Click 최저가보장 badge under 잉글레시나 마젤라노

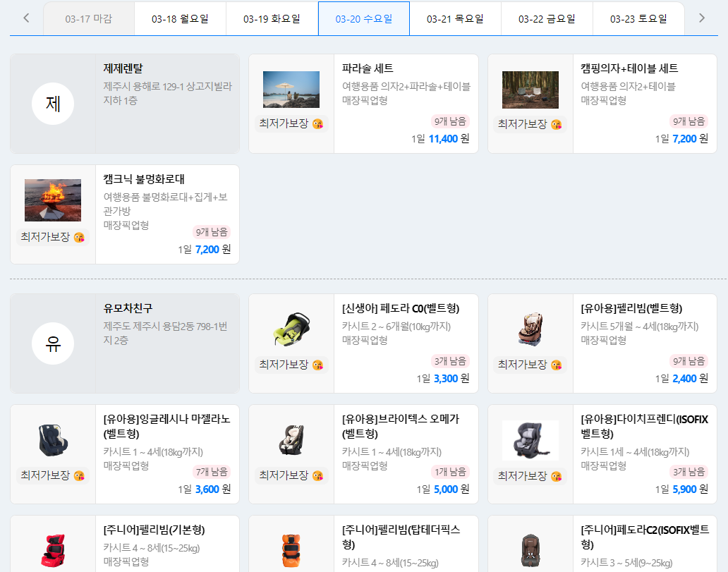coord(53,475)
